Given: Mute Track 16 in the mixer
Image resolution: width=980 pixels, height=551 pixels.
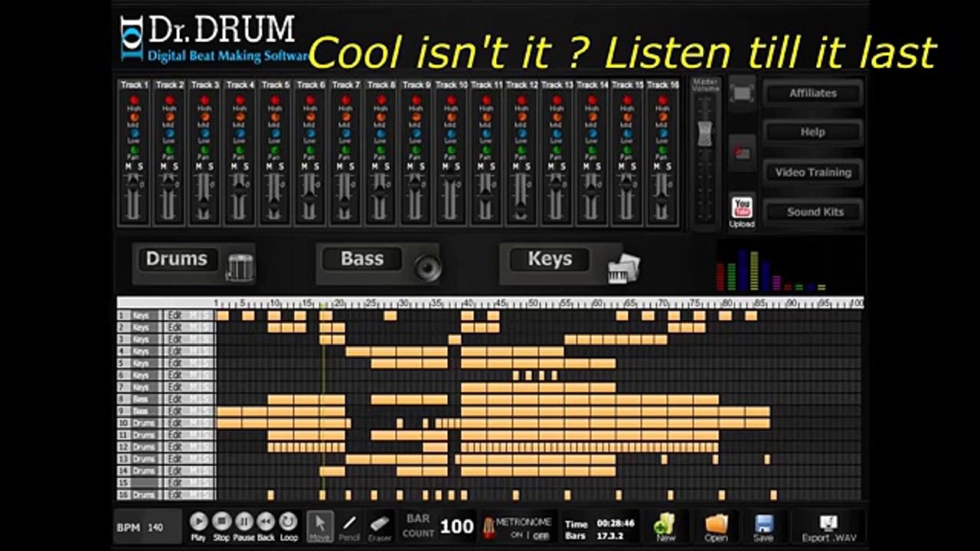Looking at the screenshot, I should pyautogui.click(x=657, y=166).
